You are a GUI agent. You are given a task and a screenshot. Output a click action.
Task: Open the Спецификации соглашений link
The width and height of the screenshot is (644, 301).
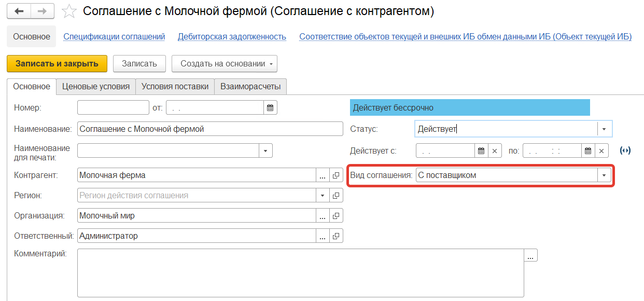pos(114,37)
